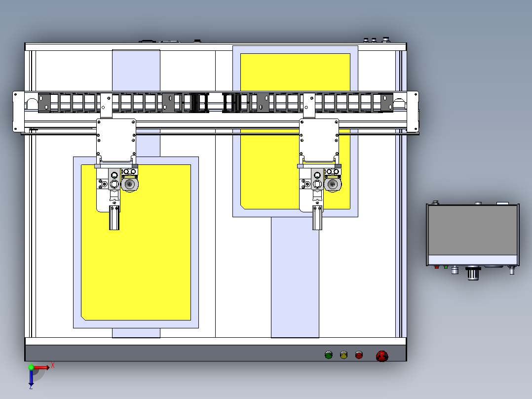Click the green push button on front panel

pos(329,355)
